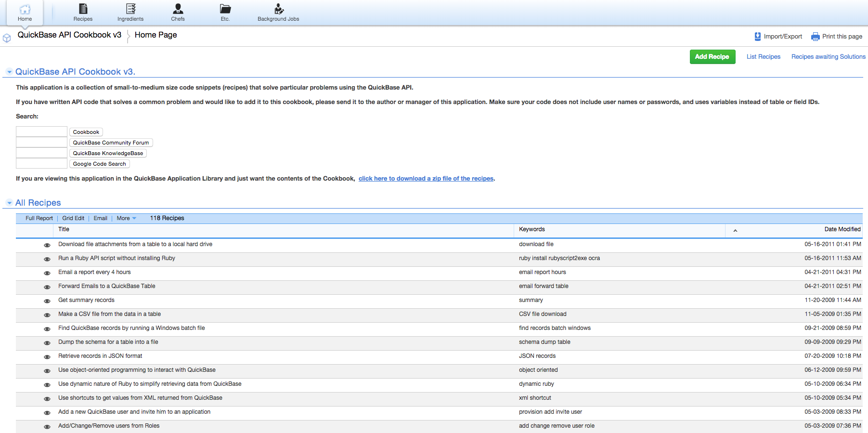Choose Email in report toolbar

pos(101,218)
